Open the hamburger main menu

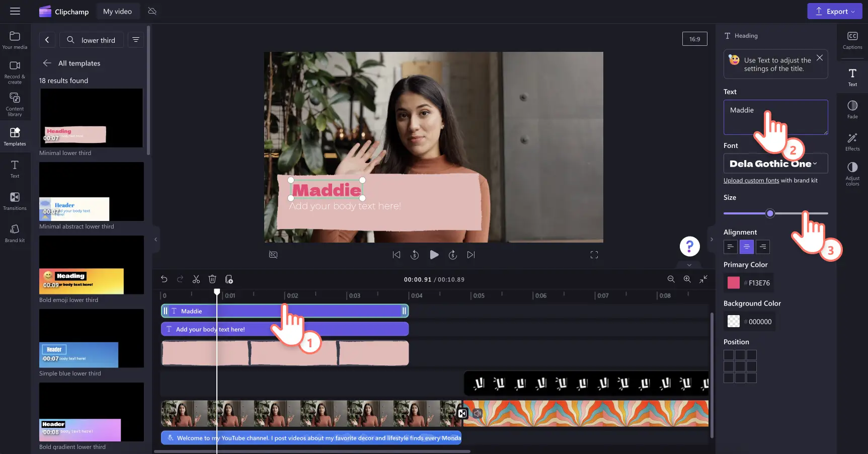point(15,11)
